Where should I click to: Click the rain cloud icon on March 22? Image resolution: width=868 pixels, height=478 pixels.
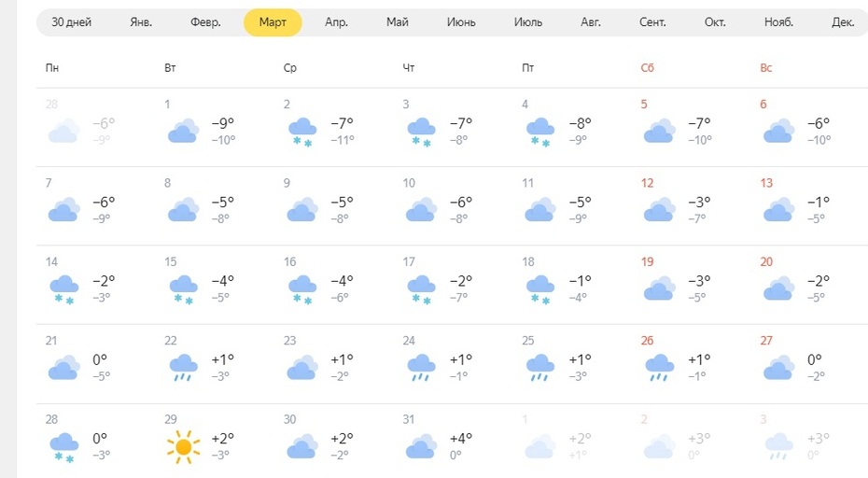pyautogui.click(x=183, y=369)
